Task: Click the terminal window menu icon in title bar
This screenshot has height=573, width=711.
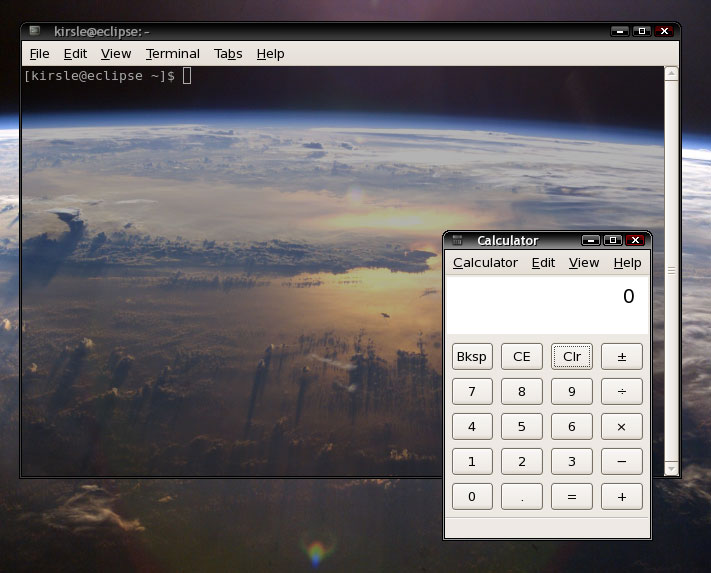Action: coord(34,31)
